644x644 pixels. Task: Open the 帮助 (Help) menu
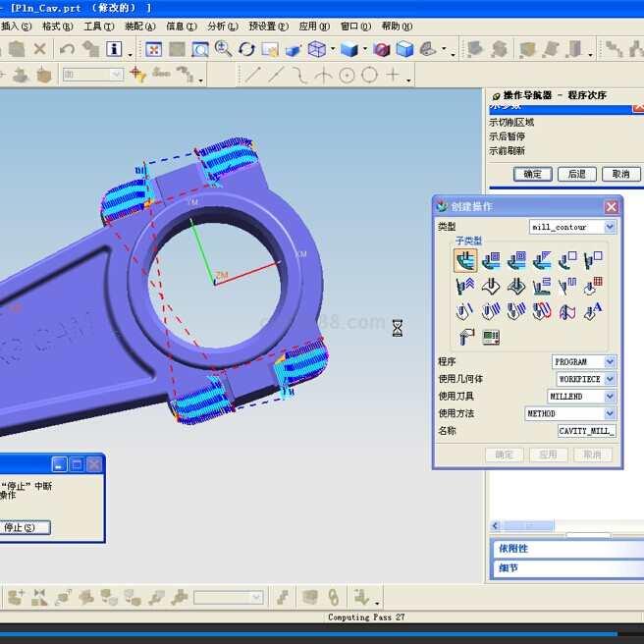click(x=396, y=27)
